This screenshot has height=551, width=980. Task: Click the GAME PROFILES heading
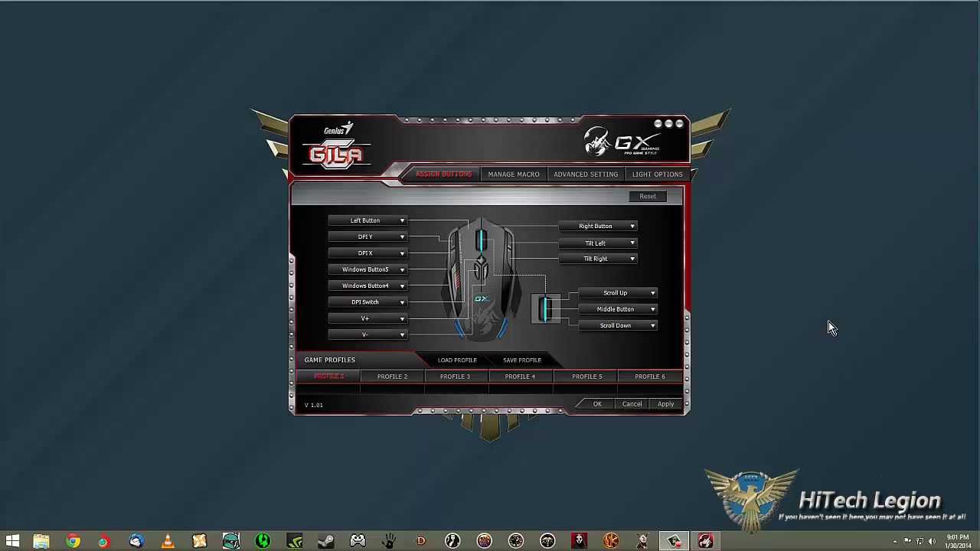click(x=329, y=360)
